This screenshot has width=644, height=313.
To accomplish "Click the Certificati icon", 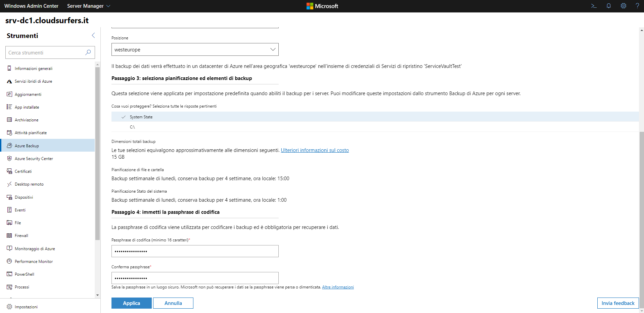I will [x=9, y=171].
